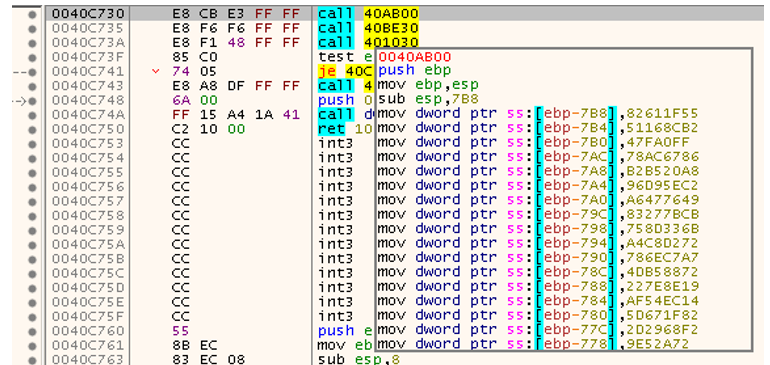Click tooltip header address 0040AB00
The height and width of the screenshot is (365, 770).
415,57
